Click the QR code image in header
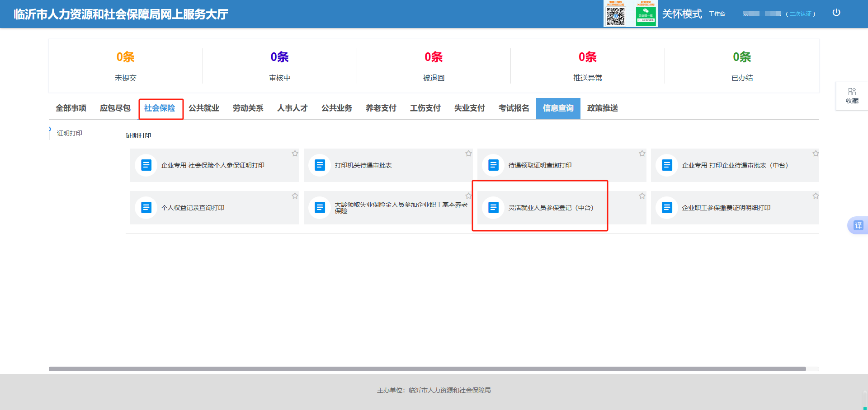The image size is (868, 410). [615, 16]
